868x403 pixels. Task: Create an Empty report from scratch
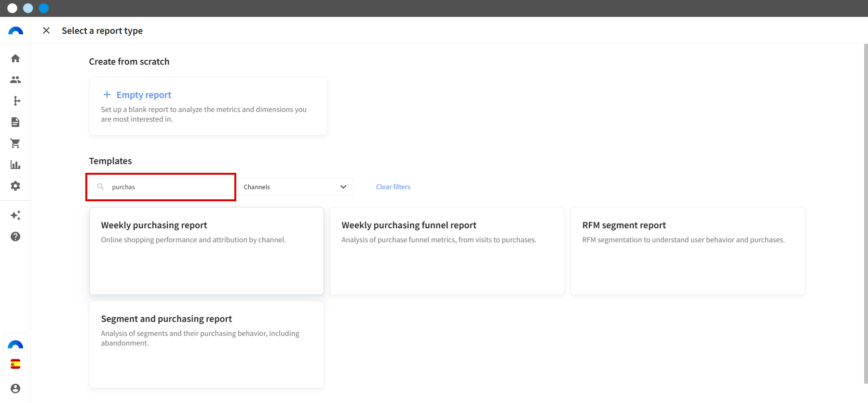(208, 106)
